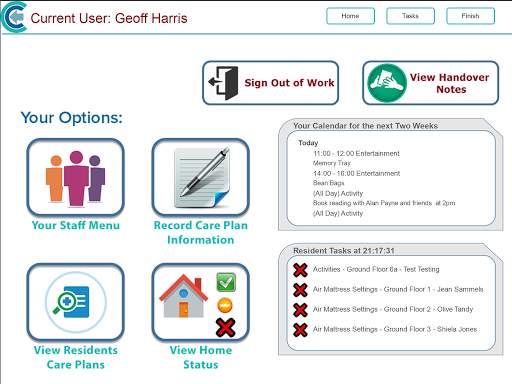Open Your Staff Menu people icon

pos(76,178)
